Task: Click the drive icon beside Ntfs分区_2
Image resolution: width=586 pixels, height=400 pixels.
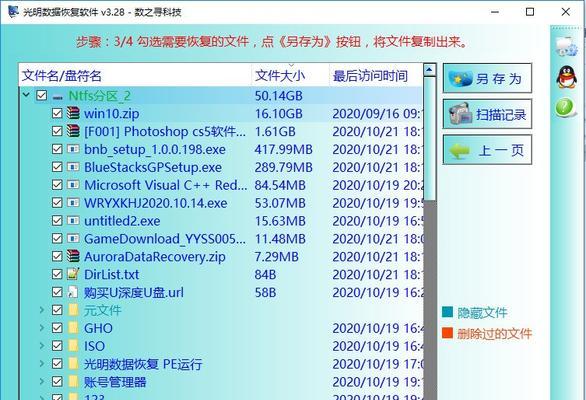Action: pyautogui.click(x=58, y=98)
